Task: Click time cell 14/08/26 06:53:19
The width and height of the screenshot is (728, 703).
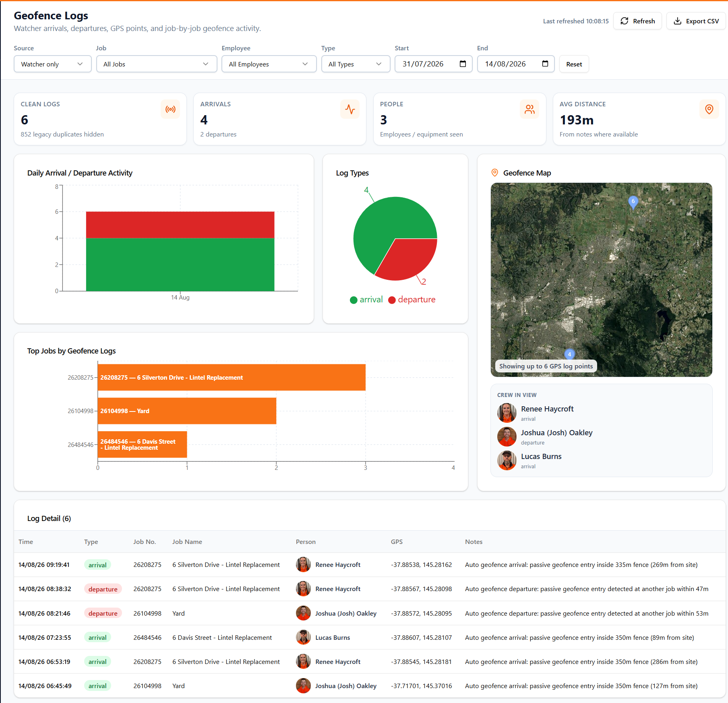Action: [x=44, y=662]
